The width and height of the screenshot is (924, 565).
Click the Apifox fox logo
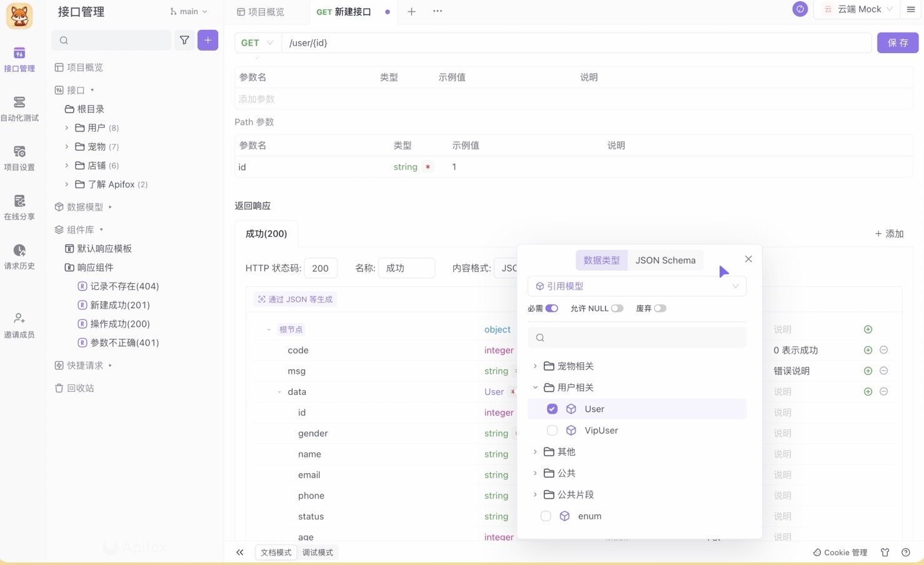[x=19, y=16]
